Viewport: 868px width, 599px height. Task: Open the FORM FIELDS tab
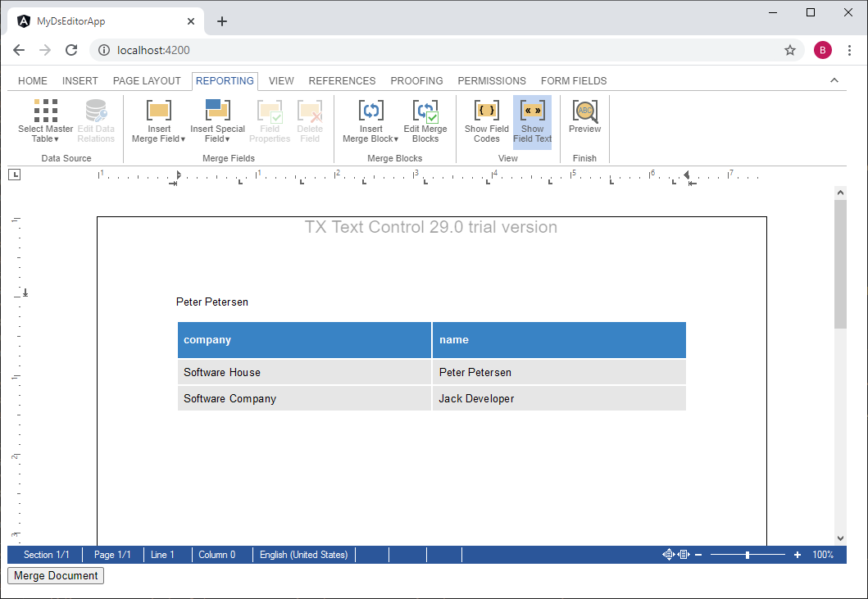pyautogui.click(x=574, y=81)
